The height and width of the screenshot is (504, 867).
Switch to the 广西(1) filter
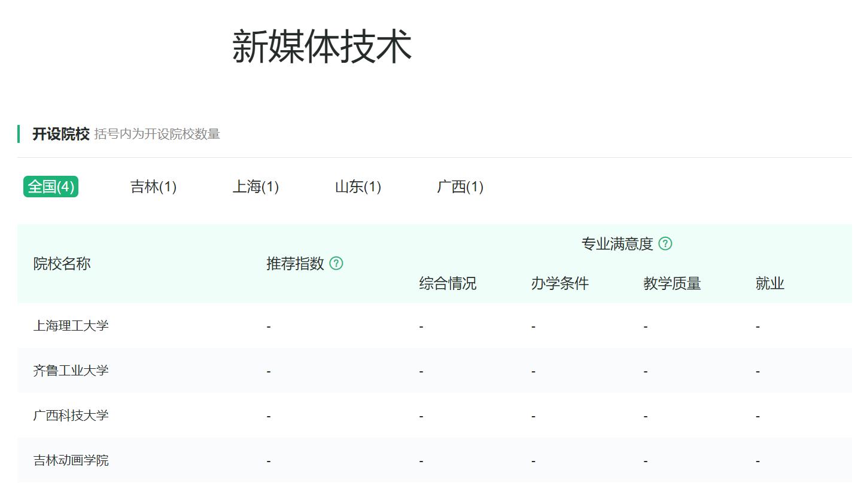(x=459, y=187)
